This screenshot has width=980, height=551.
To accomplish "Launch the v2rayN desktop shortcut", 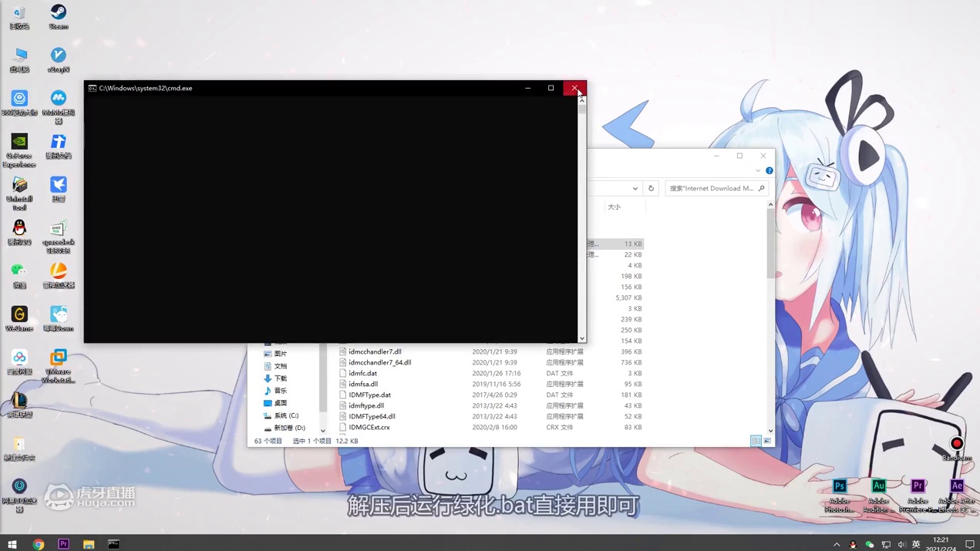I will click(x=59, y=59).
